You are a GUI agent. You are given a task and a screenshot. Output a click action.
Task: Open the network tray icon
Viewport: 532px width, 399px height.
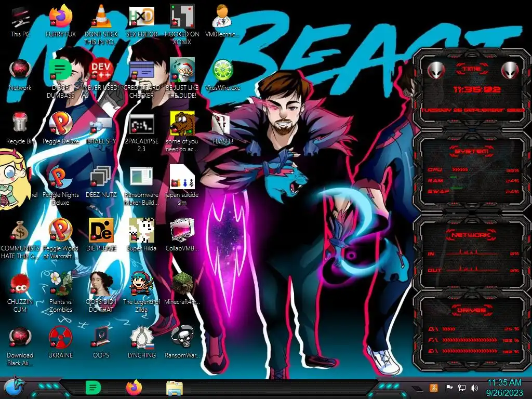(x=461, y=388)
